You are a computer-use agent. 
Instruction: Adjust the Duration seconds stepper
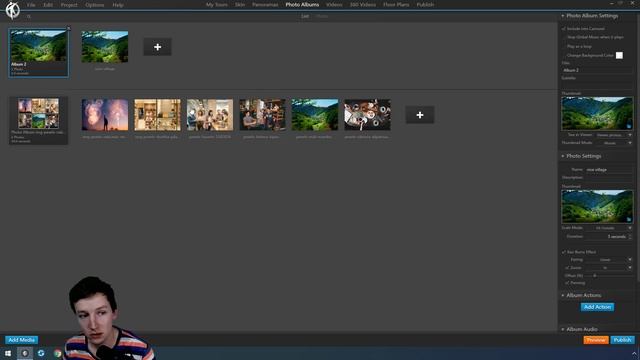tap(630, 236)
